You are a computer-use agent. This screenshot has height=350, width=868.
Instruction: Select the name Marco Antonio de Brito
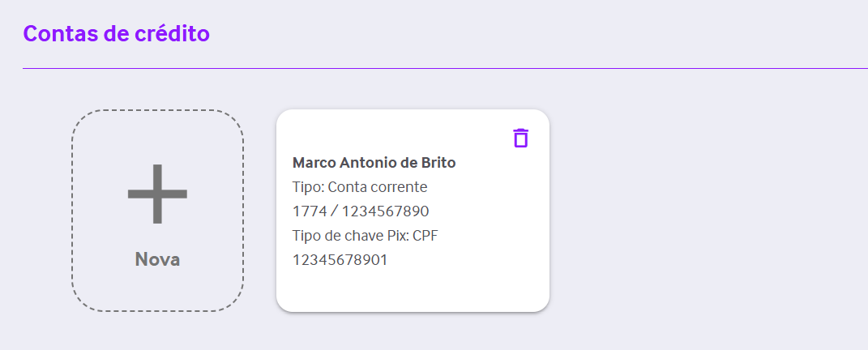(374, 163)
